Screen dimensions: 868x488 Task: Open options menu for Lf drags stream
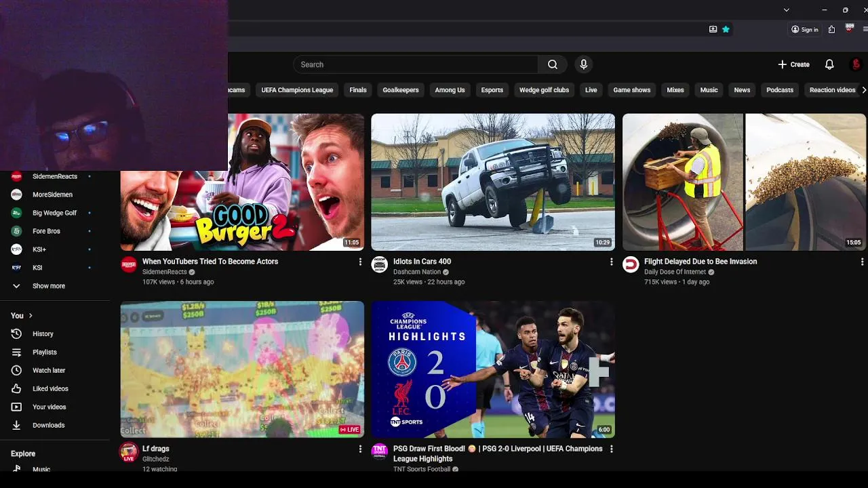pos(360,449)
